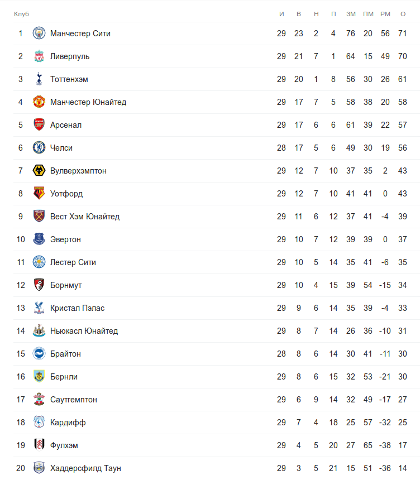Click the Кардифф table row name
This screenshot has width=420, height=504.
68,423
